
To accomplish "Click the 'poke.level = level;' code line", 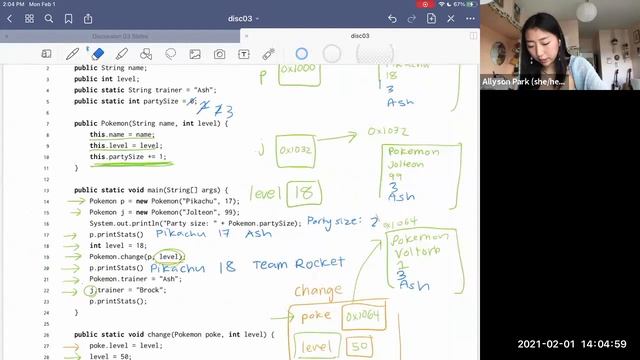I will point(126,346).
